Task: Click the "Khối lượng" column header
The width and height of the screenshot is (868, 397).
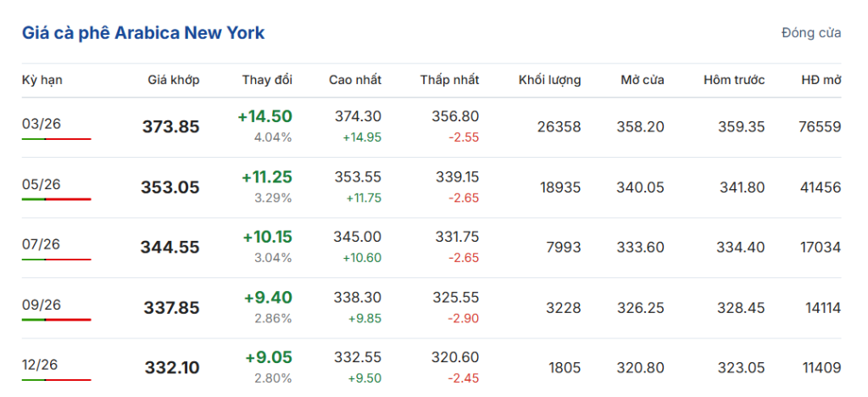Action: tap(550, 80)
